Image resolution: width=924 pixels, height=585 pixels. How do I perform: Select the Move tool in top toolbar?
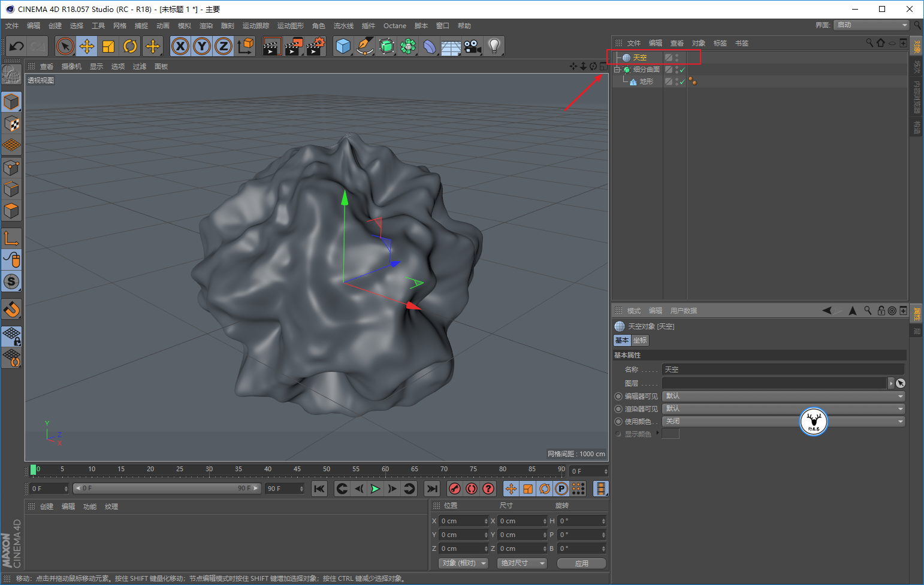(x=87, y=46)
